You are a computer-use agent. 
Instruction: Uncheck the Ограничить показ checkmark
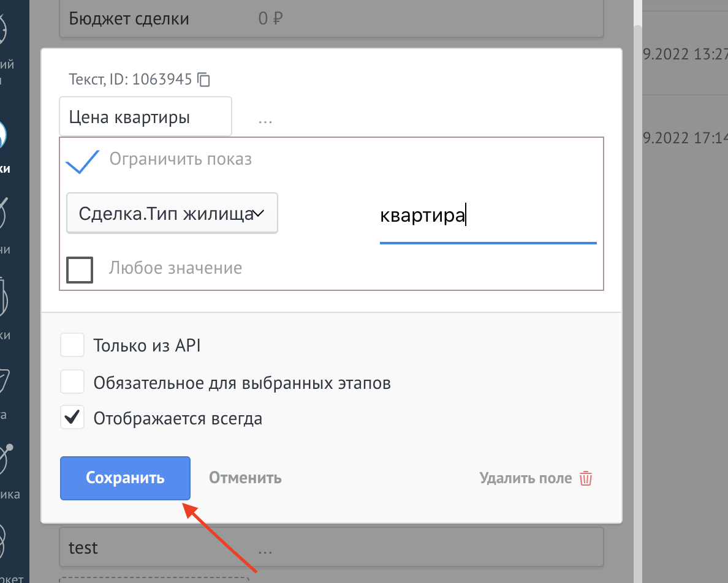coord(82,160)
